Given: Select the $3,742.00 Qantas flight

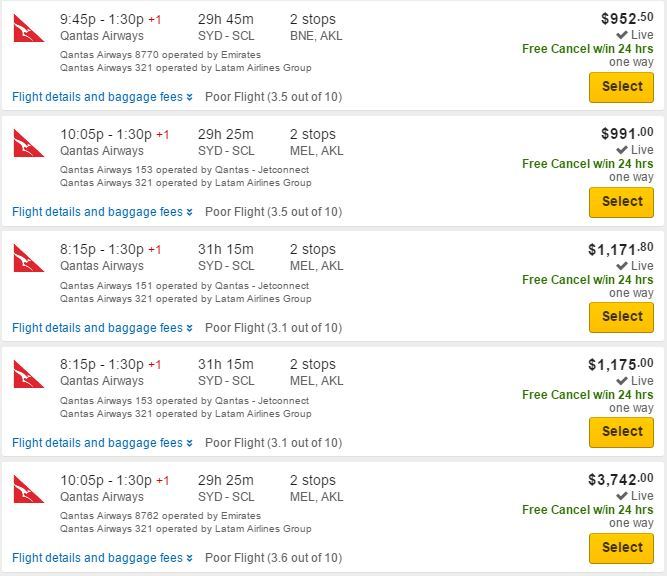Looking at the screenshot, I should [621, 548].
